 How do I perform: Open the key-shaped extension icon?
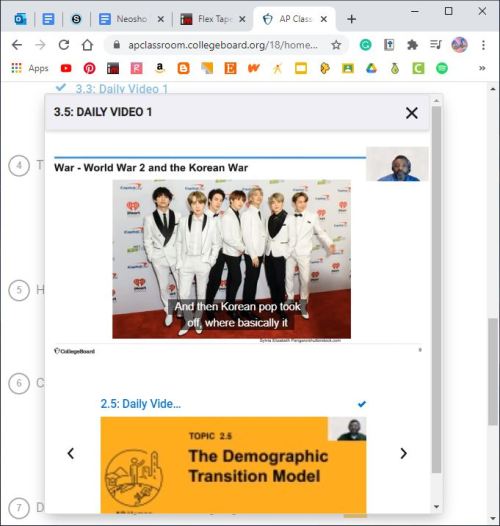[389, 45]
